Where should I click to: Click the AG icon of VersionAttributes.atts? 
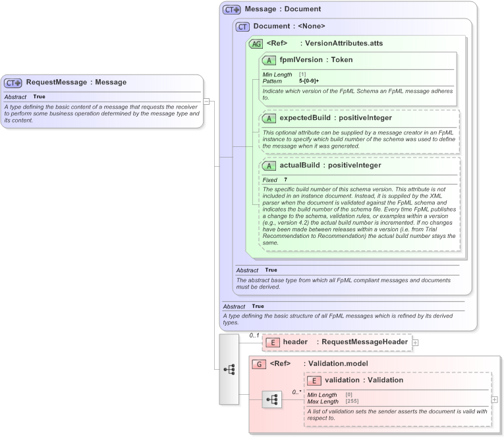pyautogui.click(x=256, y=44)
